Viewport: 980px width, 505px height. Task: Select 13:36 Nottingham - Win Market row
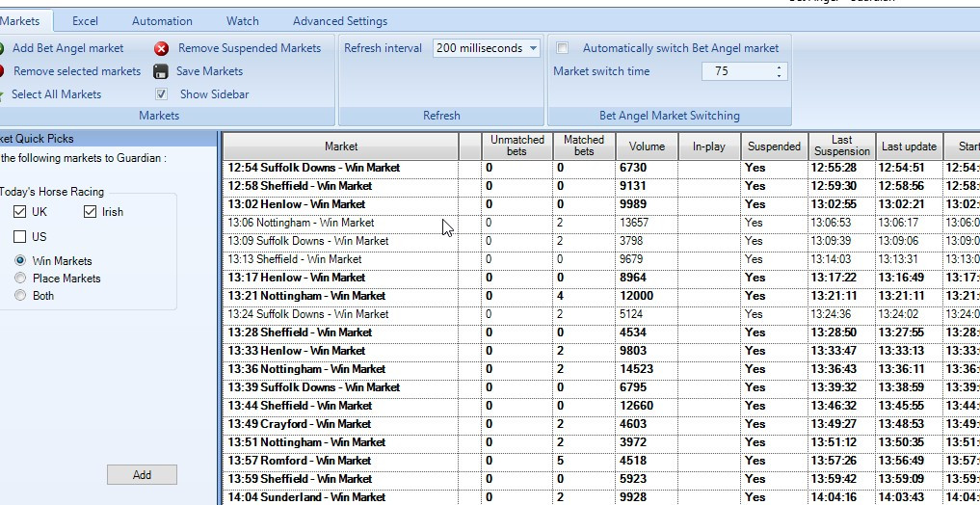click(x=601, y=369)
